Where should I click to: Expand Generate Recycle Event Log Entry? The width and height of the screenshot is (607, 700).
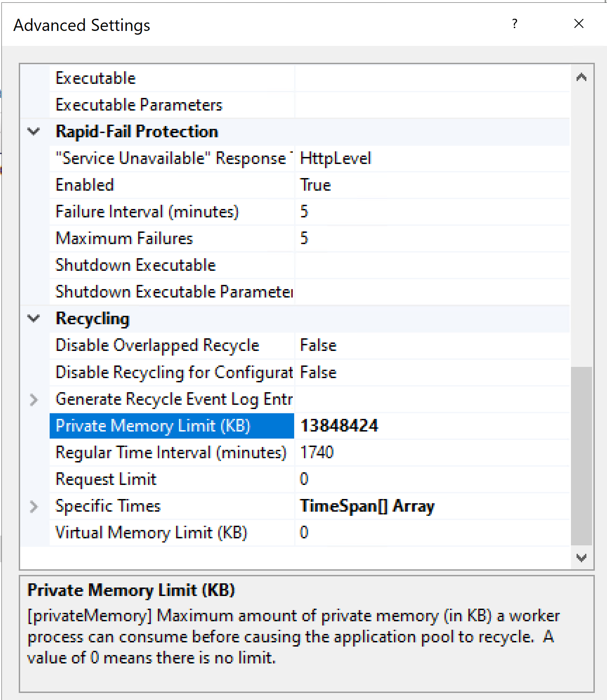click(34, 400)
